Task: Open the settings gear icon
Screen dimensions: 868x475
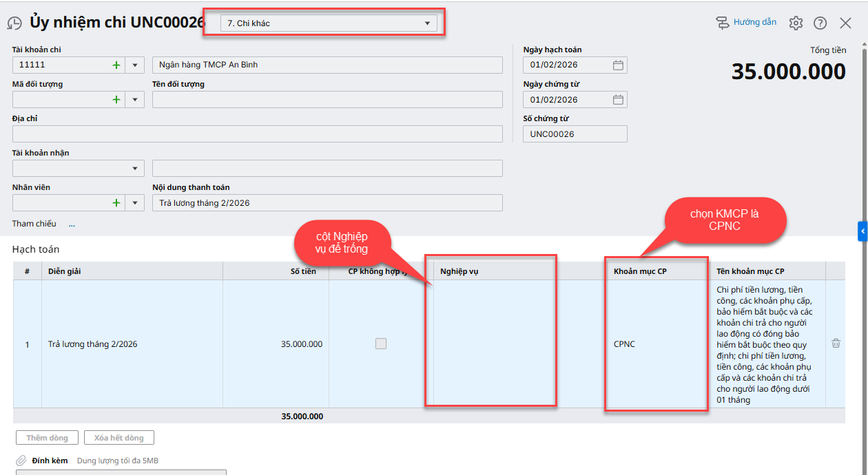Action: (796, 23)
